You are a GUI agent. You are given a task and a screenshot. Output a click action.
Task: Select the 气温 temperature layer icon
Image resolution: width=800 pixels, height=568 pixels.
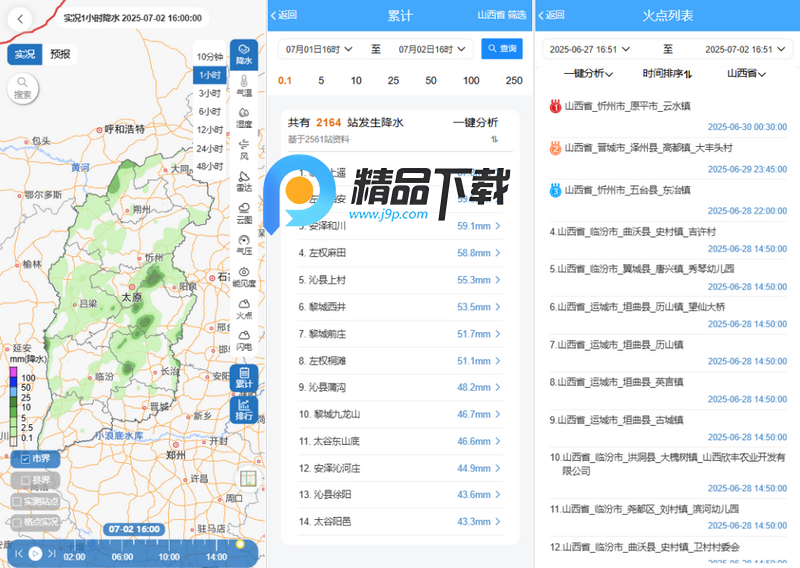244,86
